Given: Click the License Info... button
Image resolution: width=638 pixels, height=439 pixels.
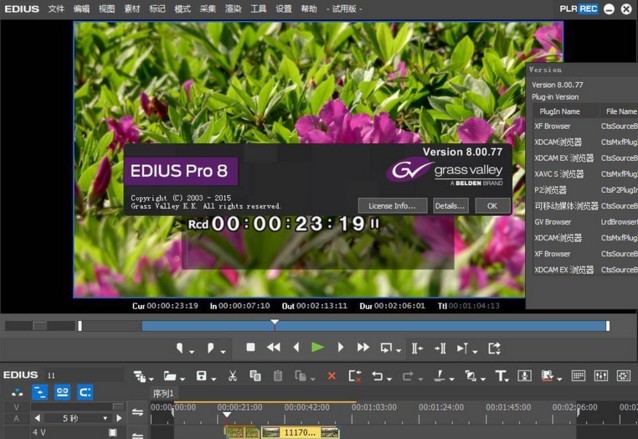Looking at the screenshot, I should 393,206.
